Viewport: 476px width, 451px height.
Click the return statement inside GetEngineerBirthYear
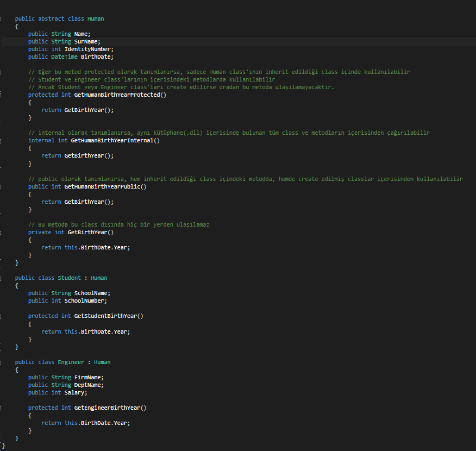click(86, 423)
